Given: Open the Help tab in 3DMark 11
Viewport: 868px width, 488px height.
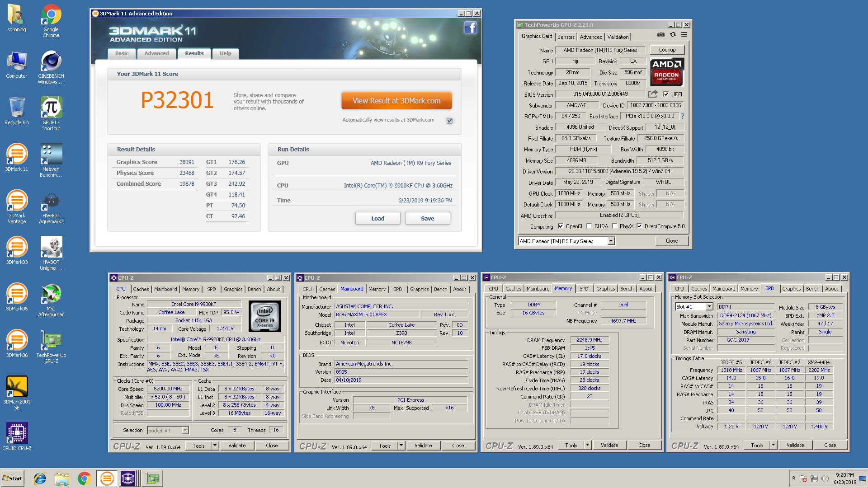Looking at the screenshot, I should (x=225, y=53).
